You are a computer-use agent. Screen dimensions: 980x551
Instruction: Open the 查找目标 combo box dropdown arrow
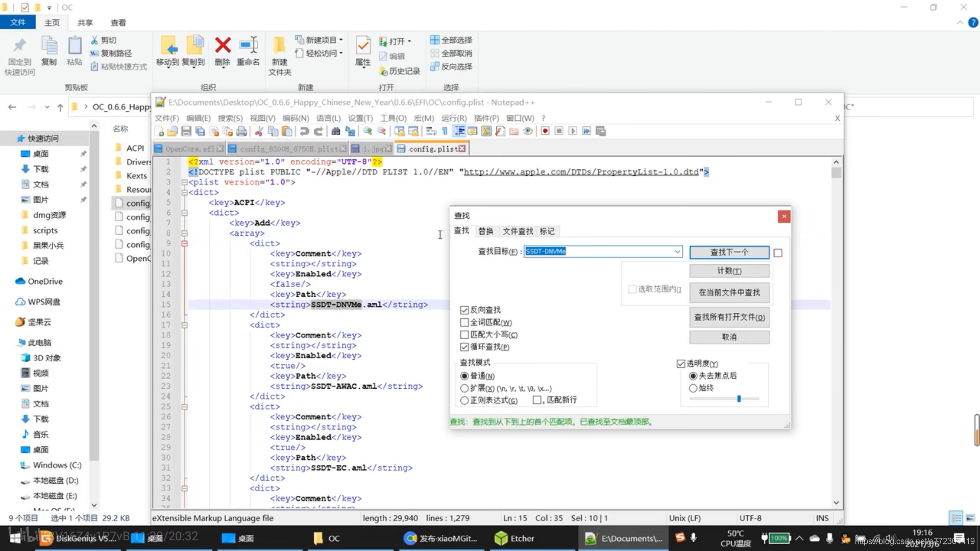pos(677,252)
